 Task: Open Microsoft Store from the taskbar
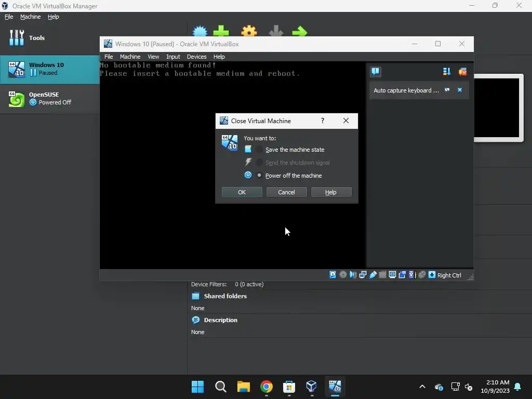point(289,387)
